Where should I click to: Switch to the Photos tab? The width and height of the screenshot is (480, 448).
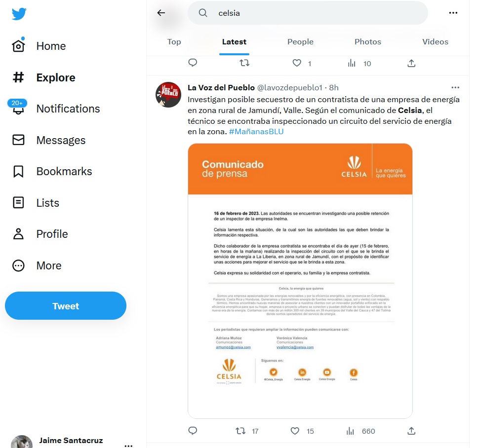[x=367, y=41]
